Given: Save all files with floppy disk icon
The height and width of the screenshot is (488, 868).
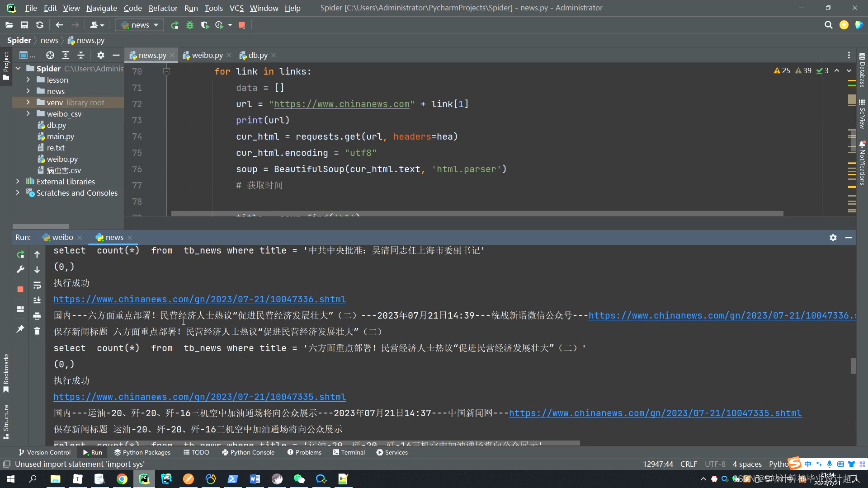Looking at the screenshot, I should (24, 25).
